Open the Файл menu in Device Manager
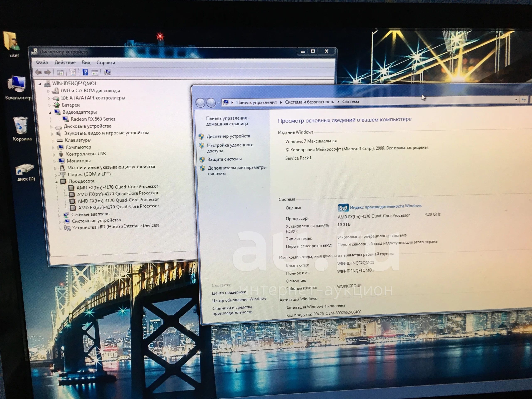532x399 pixels. tap(42, 62)
